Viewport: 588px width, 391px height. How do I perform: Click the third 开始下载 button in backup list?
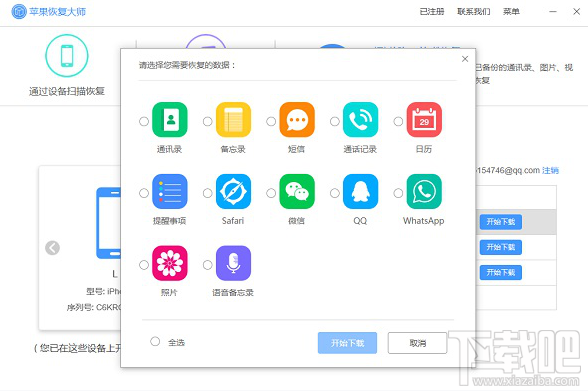click(x=501, y=273)
